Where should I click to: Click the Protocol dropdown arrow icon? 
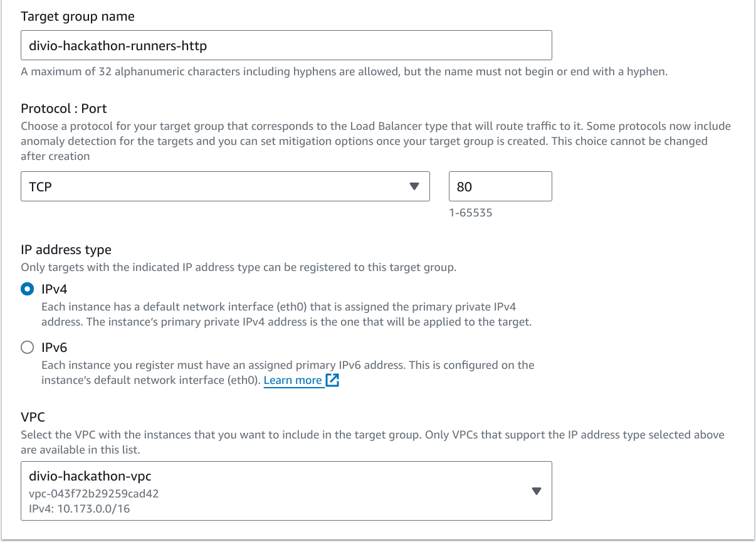pyautogui.click(x=413, y=186)
